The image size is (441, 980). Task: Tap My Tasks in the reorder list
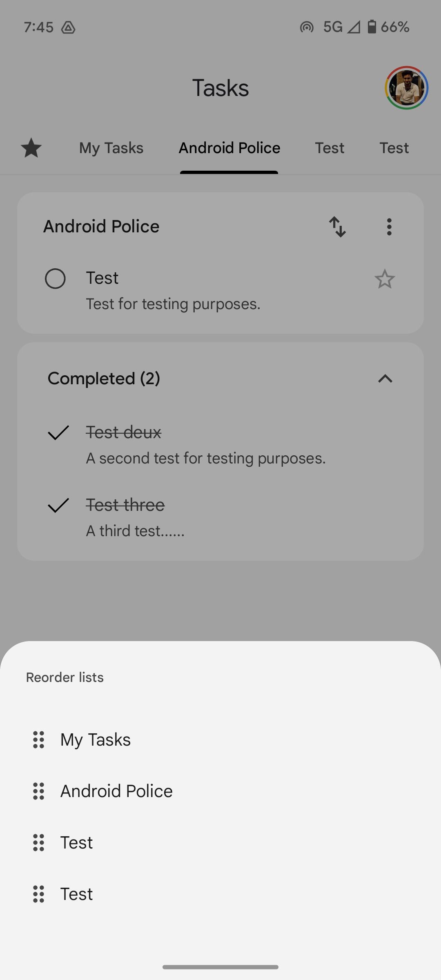[96, 740]
